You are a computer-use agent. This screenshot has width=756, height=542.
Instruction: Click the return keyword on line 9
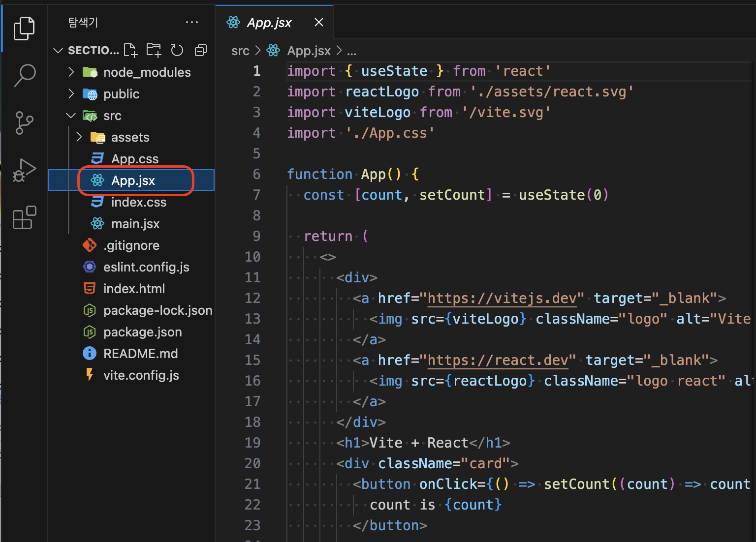click(x=328, y=236)
